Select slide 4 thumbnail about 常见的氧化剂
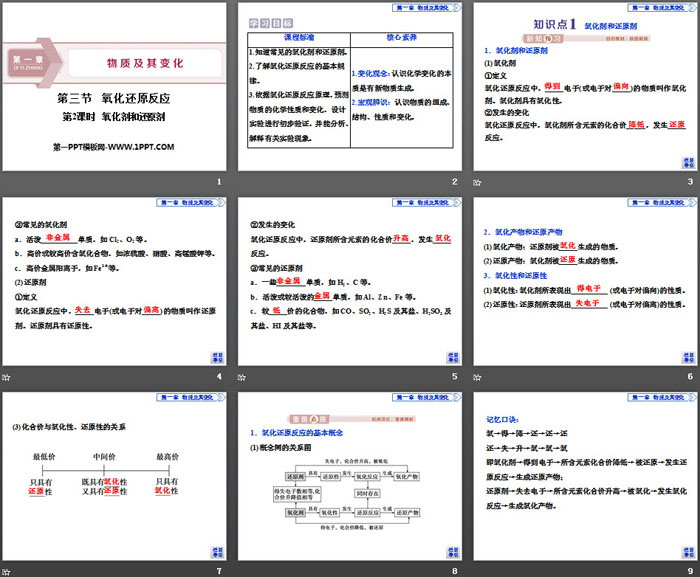700x577 pixels. point(114,282)
